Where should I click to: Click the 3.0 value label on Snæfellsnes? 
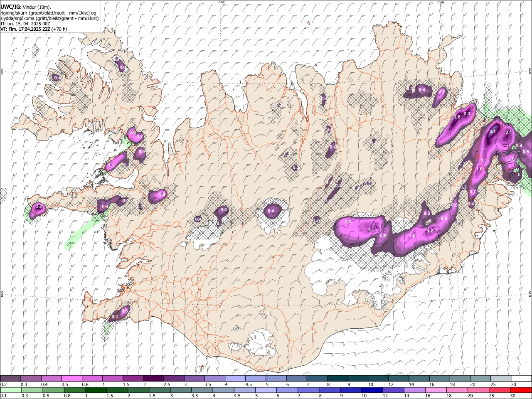(39, 207)
